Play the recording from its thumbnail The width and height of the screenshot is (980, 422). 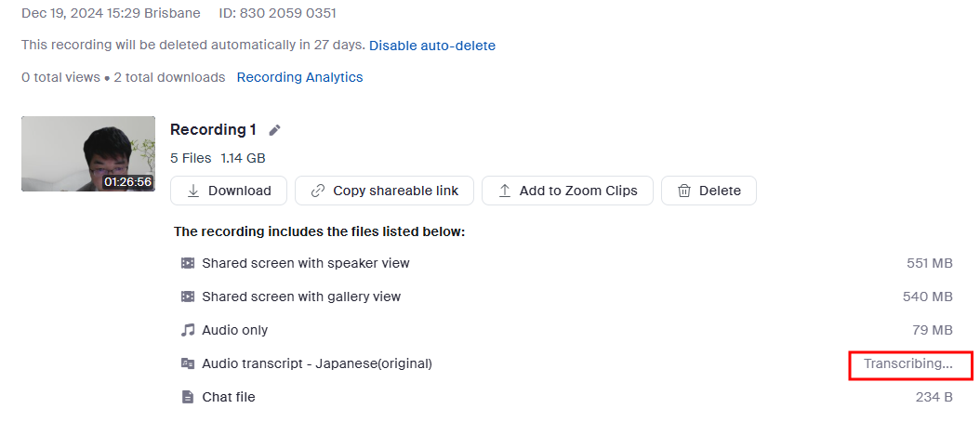[x=88, y=153]
